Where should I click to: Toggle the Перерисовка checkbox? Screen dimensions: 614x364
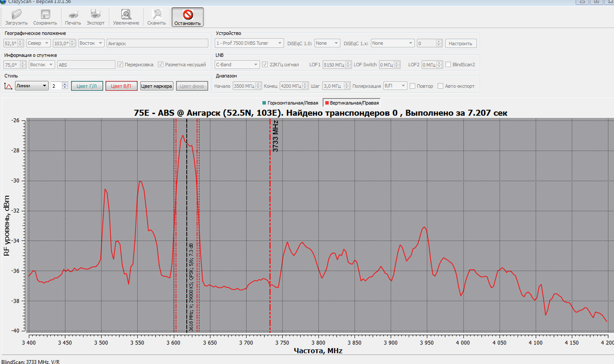[120, 64]
